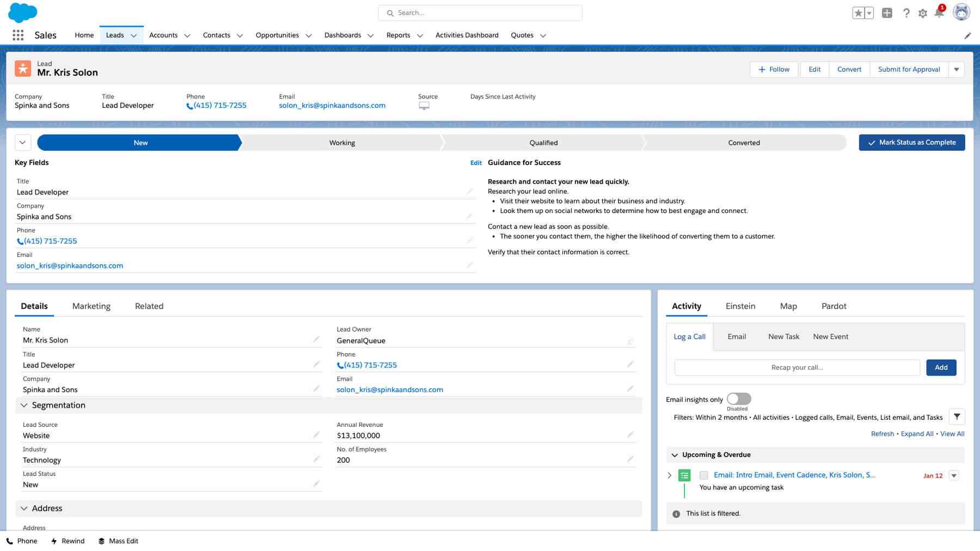Collapse the Address section
Image resolution: width=980 pixels, height=551 pixels.
[x=24, y=508]
